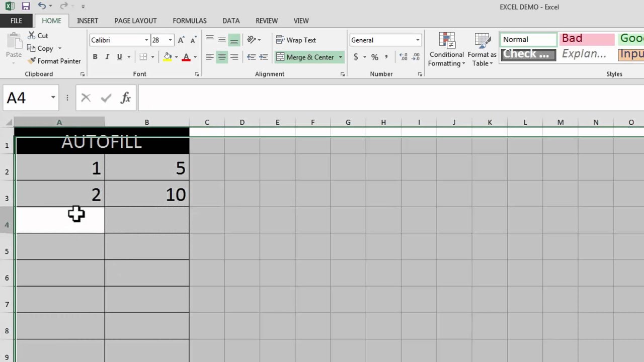Click Increase Decimal icon
The height and width of the screenshot is (362, 644).
[404, 57]
